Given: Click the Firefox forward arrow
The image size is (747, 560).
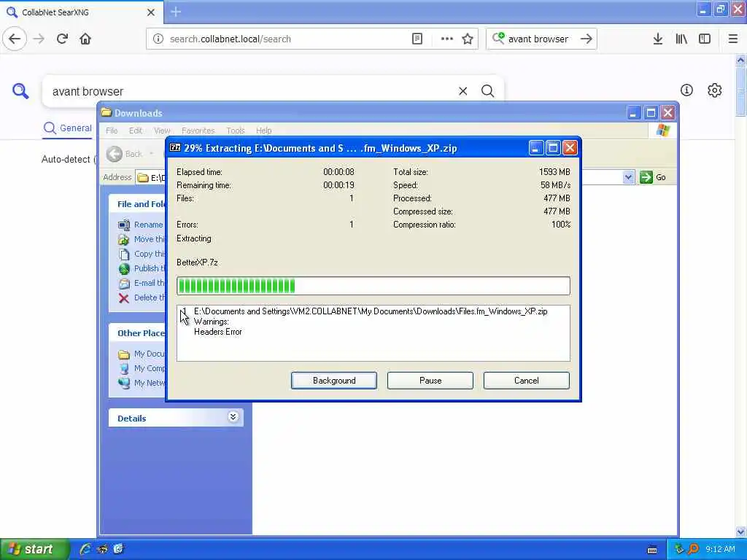Looking at the screenshot, I should 39,39.
